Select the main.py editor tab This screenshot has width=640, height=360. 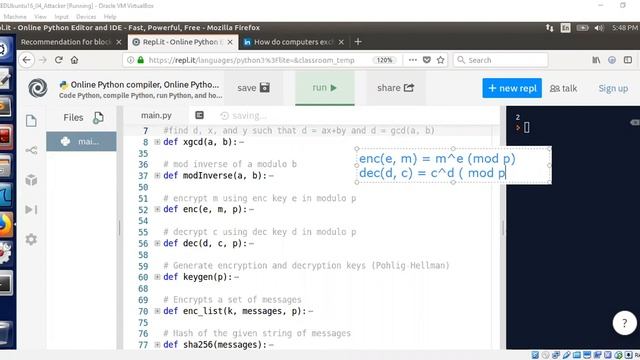[x=156, y=116]
